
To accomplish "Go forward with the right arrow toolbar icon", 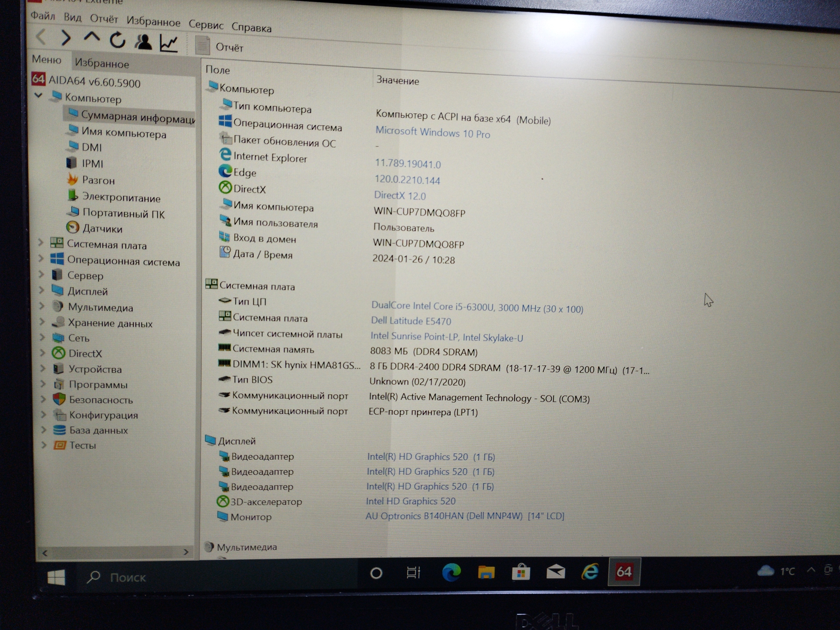I will point(66,38).
